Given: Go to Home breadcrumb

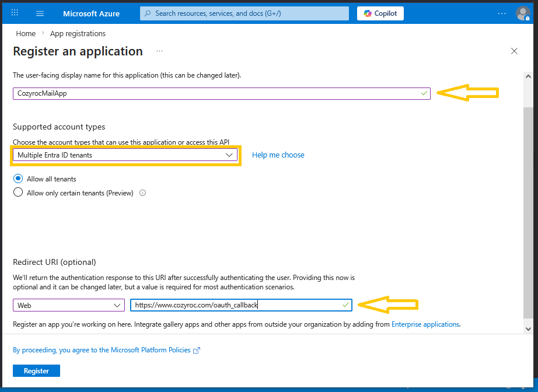Looking at the screenshot, I should click(x=26, y=34).
